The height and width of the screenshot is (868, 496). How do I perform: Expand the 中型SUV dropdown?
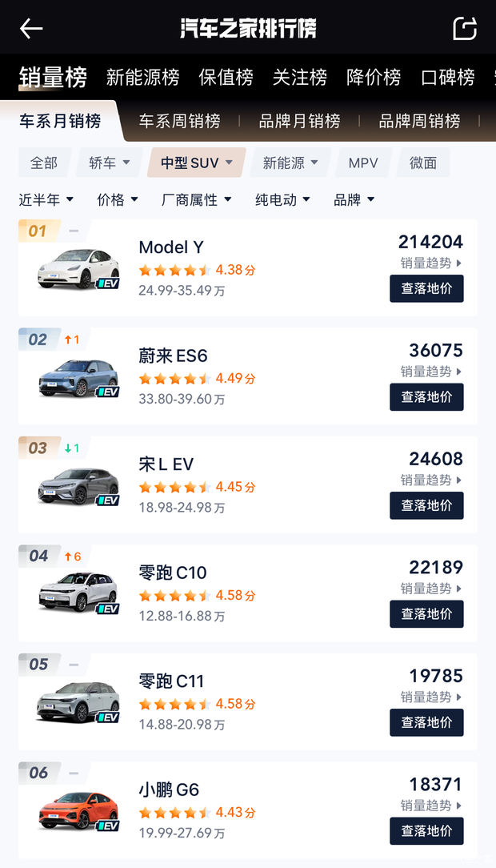pyautogui.click(x=196, y=162)
